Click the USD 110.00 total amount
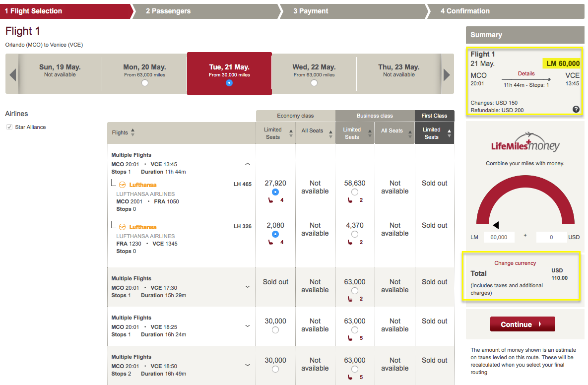The width and height of the screenshot is (588, 385). [x=559, y=274]
